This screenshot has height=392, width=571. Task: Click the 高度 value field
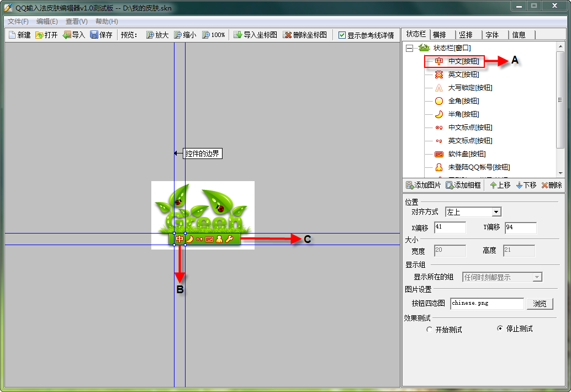[519, 251]
